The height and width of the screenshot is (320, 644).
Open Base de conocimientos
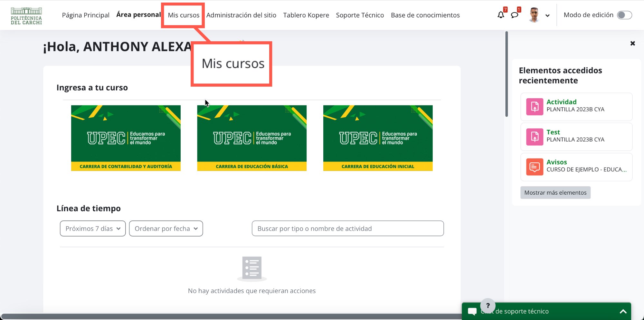click(x=425, y=15)
